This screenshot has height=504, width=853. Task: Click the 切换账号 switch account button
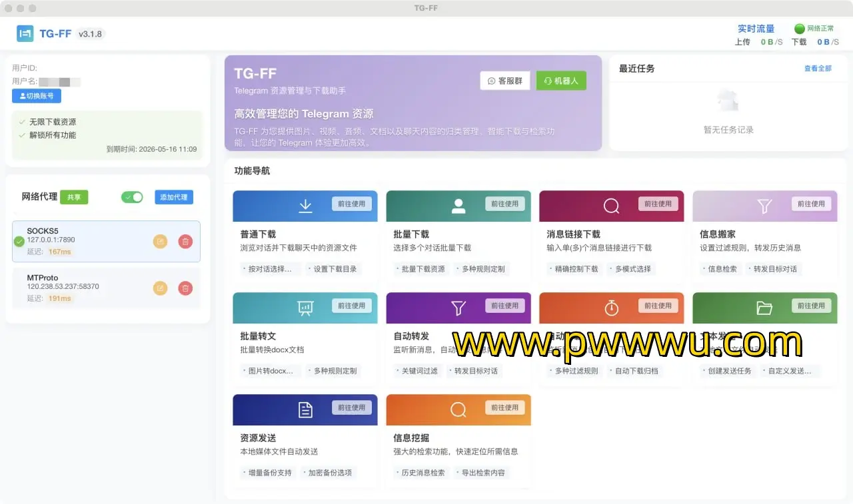37,96
